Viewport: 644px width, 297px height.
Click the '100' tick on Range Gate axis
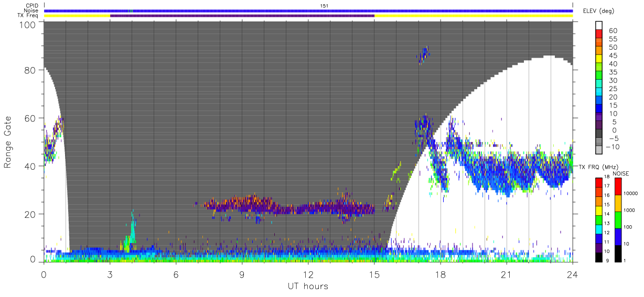point(27,25)
